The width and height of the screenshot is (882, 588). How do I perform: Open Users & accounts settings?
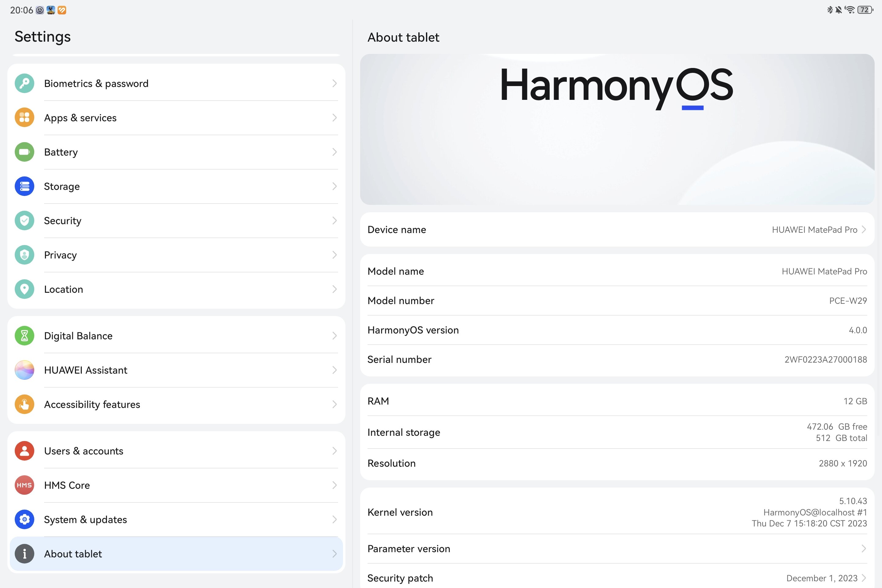[x=176, y=451]
